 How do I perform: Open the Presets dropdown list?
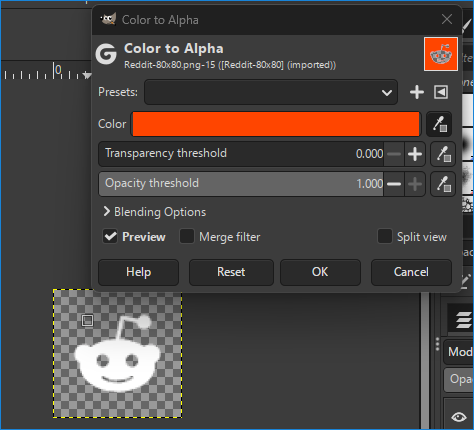tap(271, 92)
